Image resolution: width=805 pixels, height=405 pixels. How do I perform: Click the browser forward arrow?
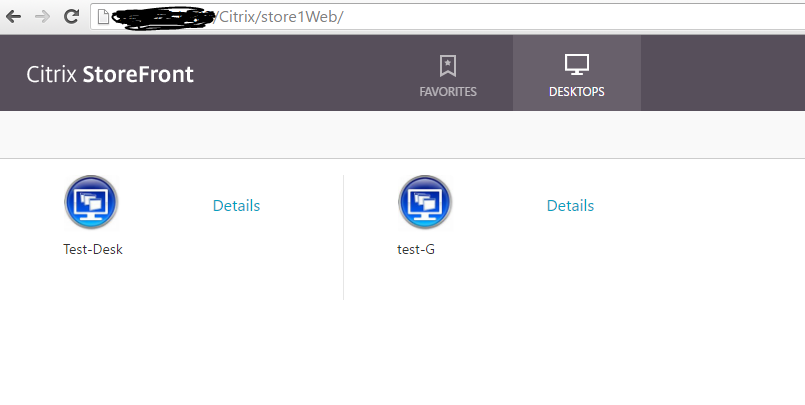[42, 16]
